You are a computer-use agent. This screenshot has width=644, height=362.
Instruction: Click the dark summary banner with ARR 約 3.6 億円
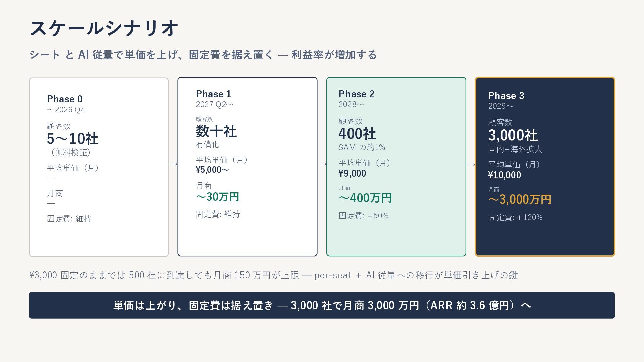pos(322,305)
